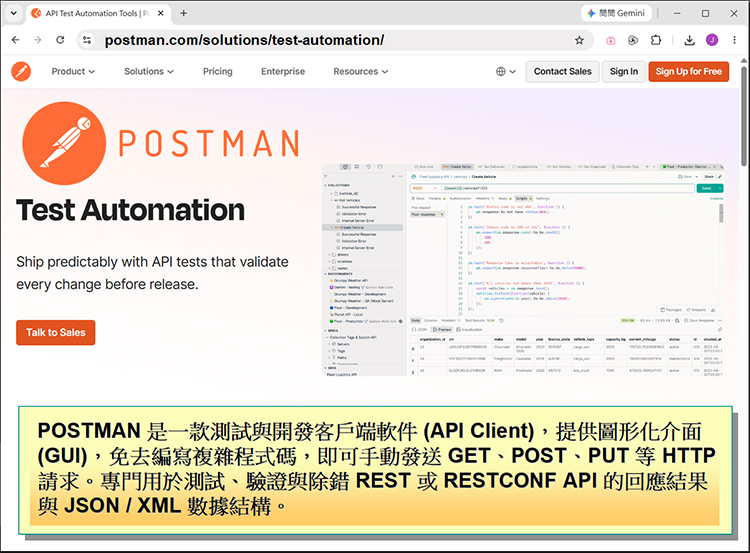Expand the Solutions menu
Screen dimensions: 750x553
coord(149,71)
